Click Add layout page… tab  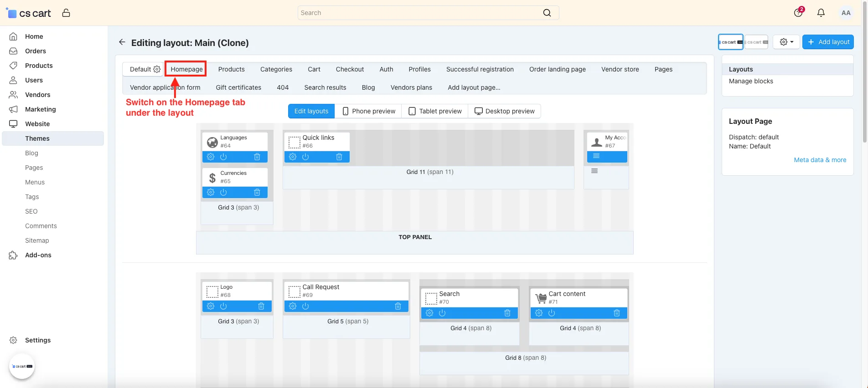coord(474,87)
